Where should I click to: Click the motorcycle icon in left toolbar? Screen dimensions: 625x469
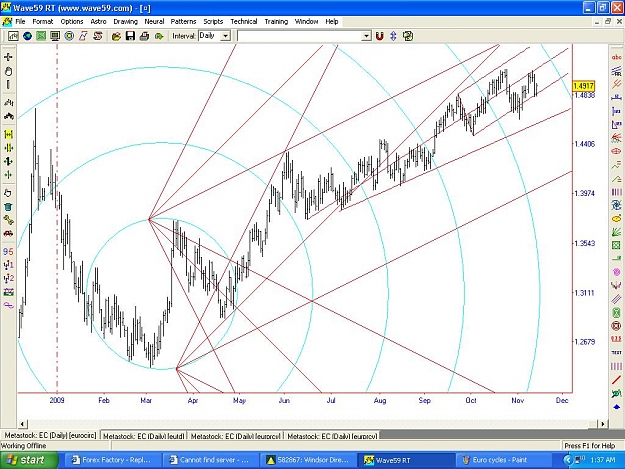click(x=8, y=116)
